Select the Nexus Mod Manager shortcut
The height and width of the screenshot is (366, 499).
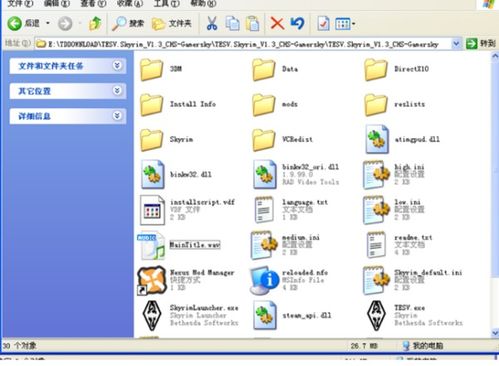[x=186, y=280]
